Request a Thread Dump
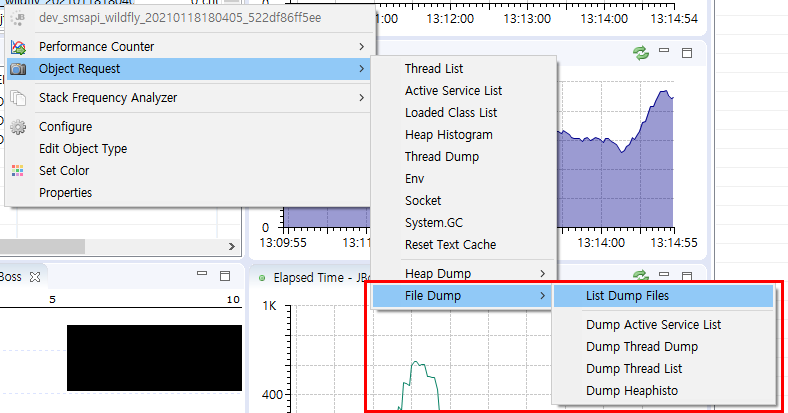The image size is (788, 413). 463,157
